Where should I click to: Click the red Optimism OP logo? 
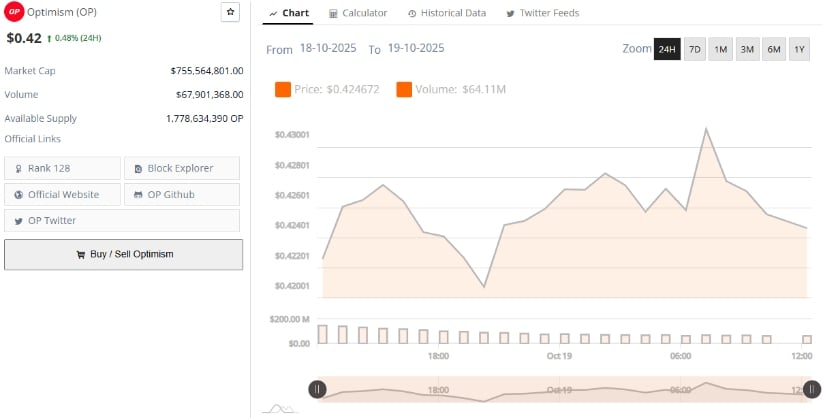(x=14, y=13)
